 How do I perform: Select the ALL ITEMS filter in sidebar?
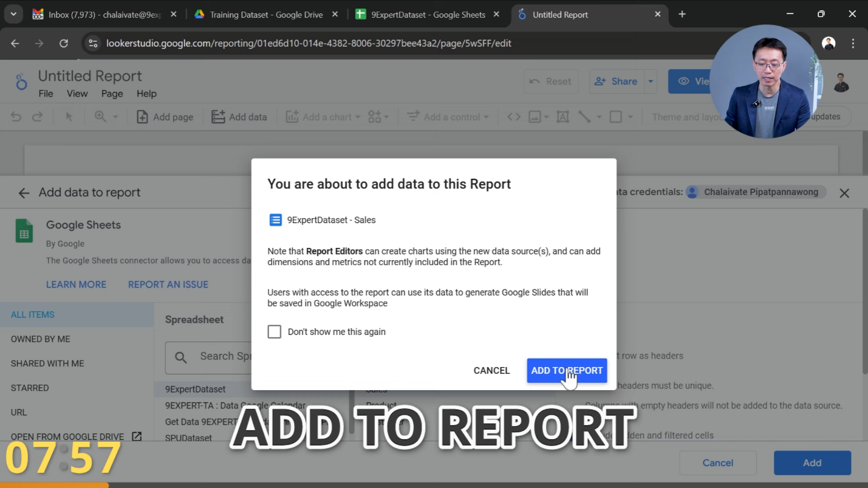[x=33, y=314]
